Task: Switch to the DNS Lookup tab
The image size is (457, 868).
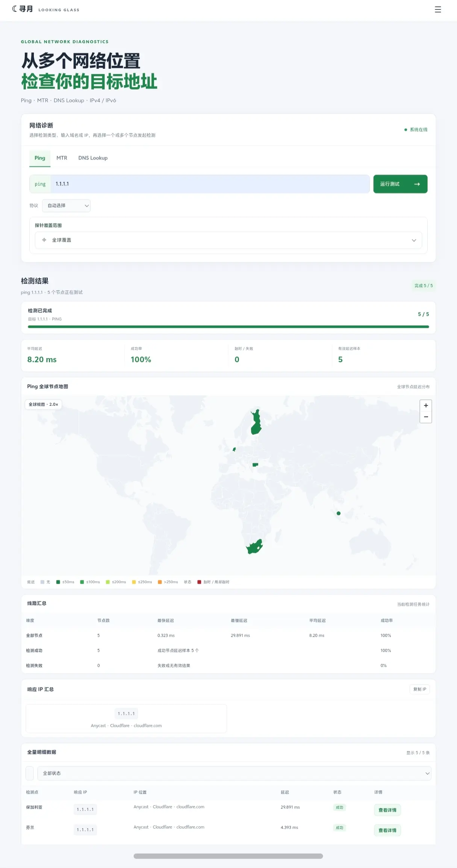Action: tap(93, 158)
